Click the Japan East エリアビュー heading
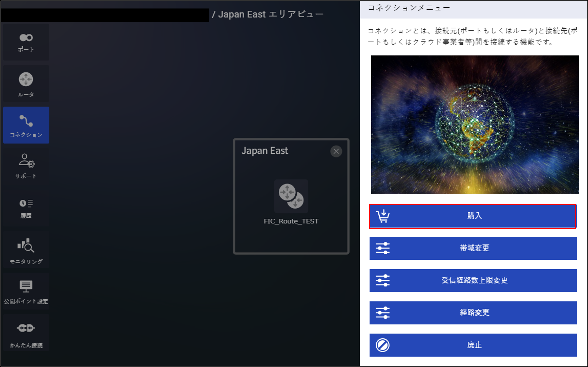This screenshot has height=367, width=588. pos(271,14)
